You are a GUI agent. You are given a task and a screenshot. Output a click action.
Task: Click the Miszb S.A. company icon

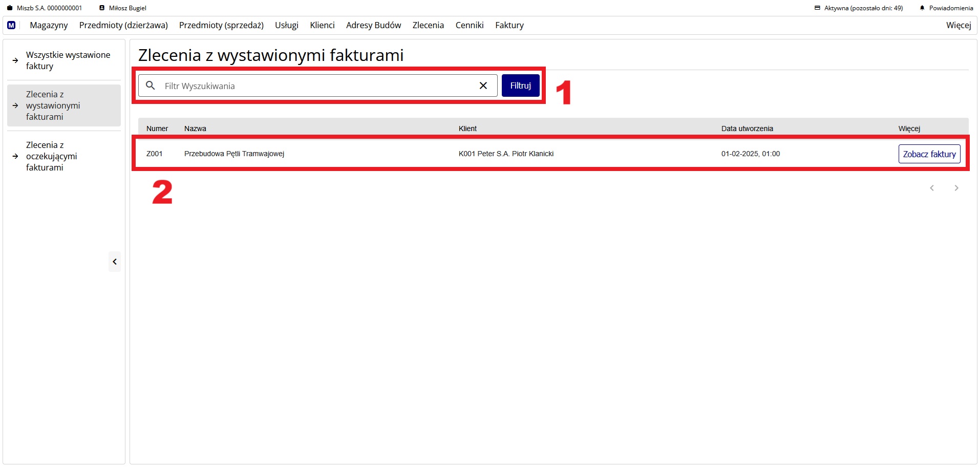click(x=9, y=8)
